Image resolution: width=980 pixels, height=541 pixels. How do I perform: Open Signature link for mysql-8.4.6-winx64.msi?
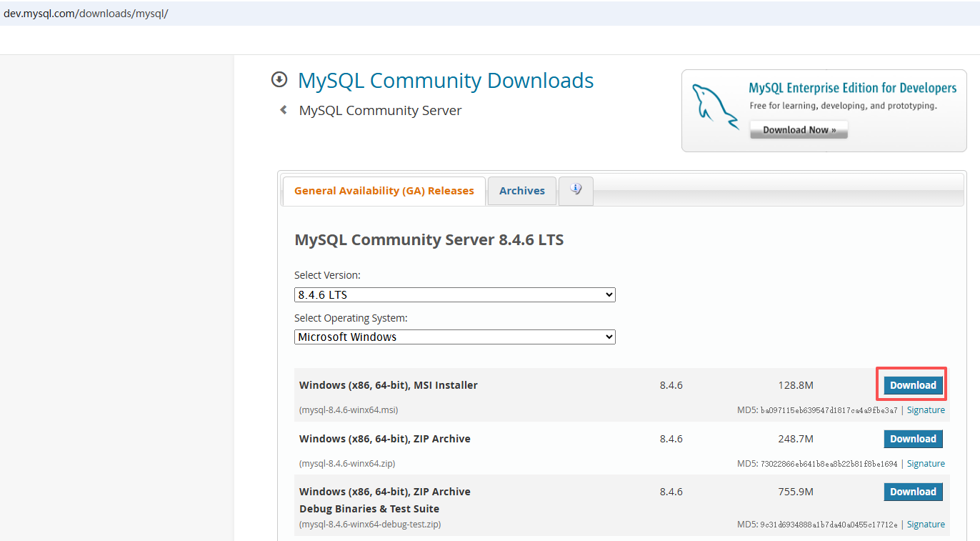point(926,410)
